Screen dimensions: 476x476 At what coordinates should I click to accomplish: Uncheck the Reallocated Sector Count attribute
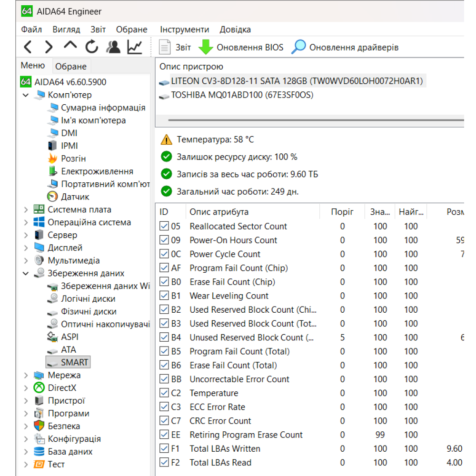[164, 226]
